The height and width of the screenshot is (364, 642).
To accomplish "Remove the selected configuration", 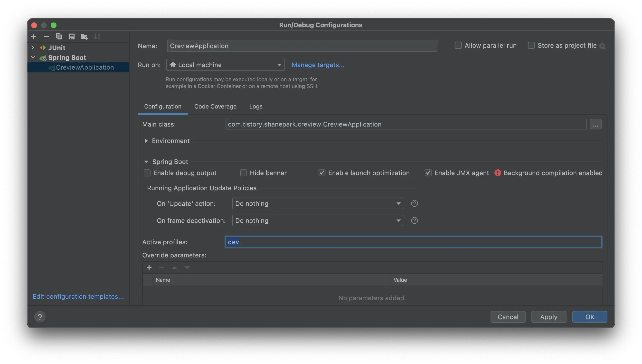I will click(46, 37).
